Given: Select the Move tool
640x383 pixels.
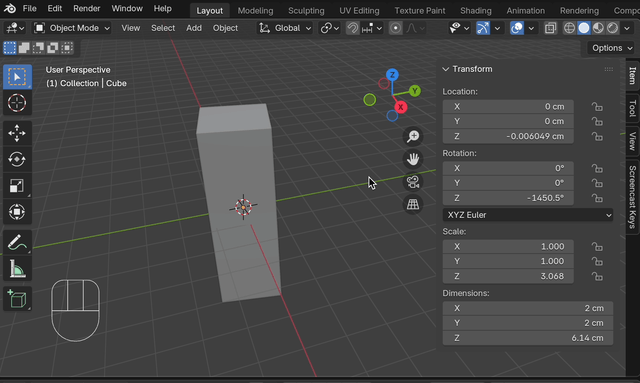Looking at the screenshot, I should [17, 133].
